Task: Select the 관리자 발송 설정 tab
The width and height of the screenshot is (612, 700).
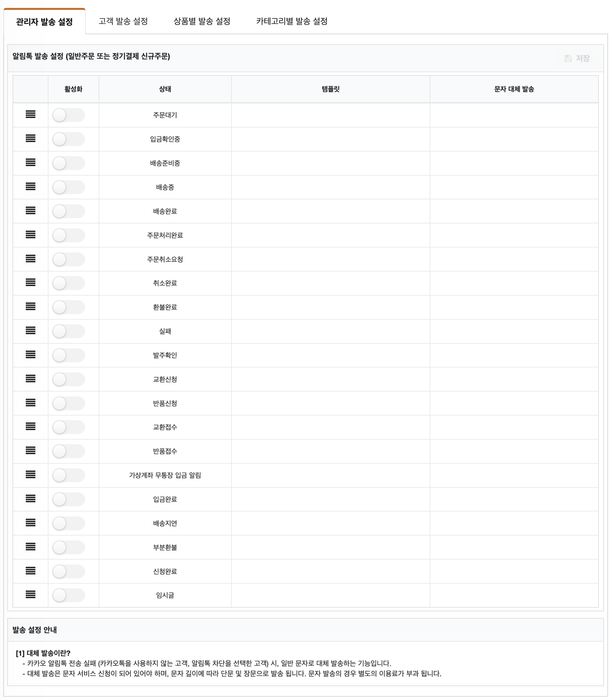Action: tap(45, 22)
